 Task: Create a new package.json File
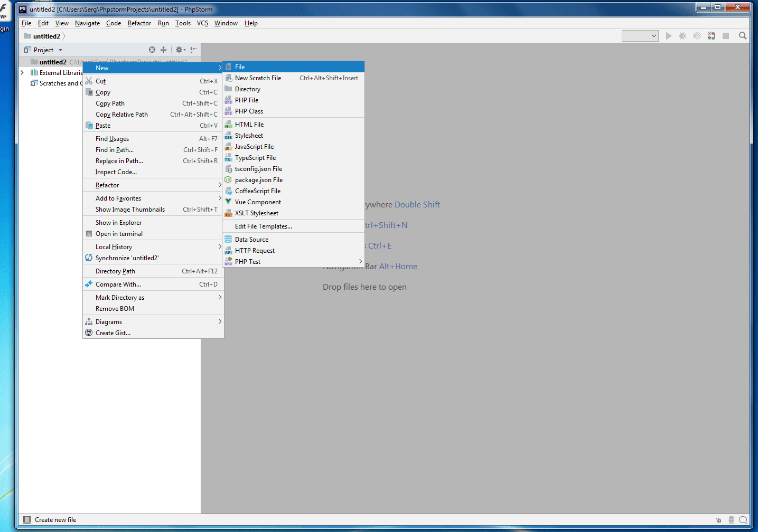pyautogui.click(x=293, y=180)
